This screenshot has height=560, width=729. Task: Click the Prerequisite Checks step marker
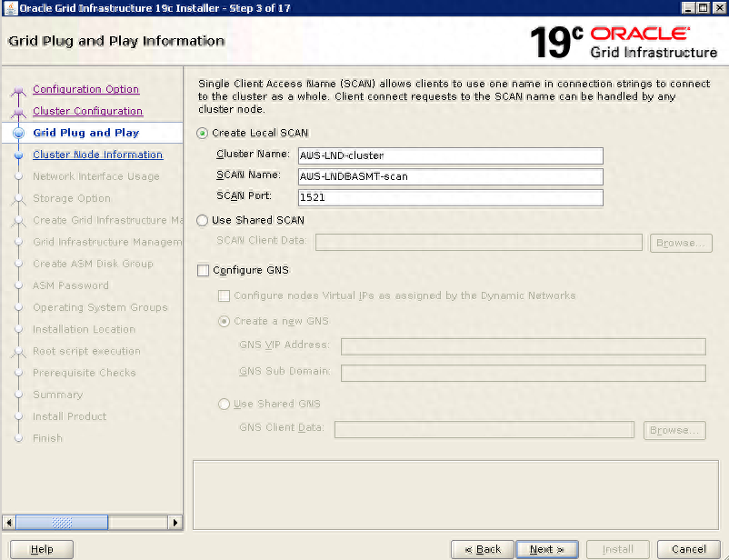(20, 373)
